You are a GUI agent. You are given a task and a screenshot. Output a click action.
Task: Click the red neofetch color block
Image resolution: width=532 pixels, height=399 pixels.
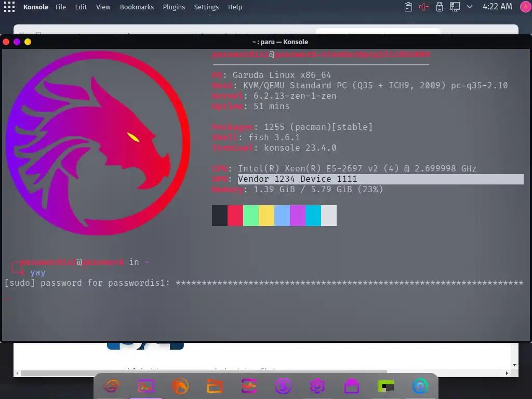pos(235,216)
